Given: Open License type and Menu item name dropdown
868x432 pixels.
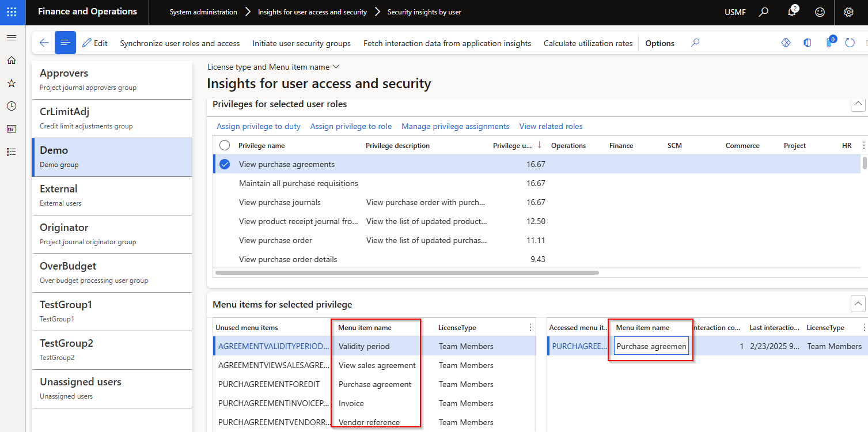Looking at the screenshot, I should 273,67.
